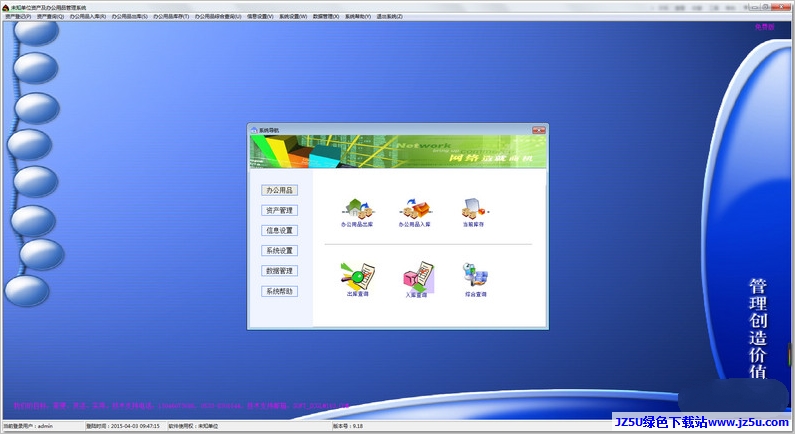Click the magenta support contact text line
This screenshot has width=795, height=434.
(182, 406)
